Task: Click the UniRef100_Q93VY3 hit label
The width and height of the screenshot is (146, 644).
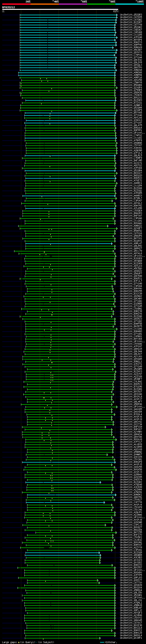Action: [x=131, y=52]
